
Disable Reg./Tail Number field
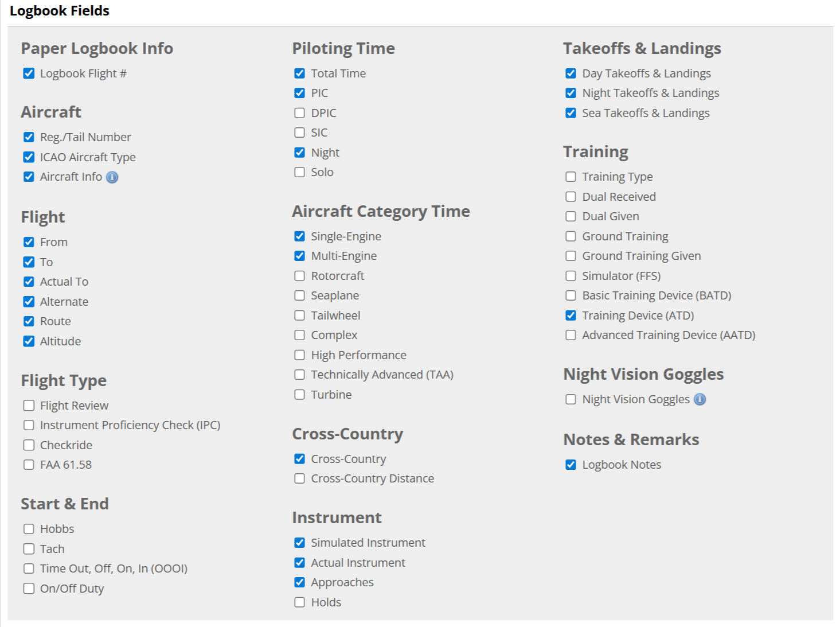coord(29,137)
